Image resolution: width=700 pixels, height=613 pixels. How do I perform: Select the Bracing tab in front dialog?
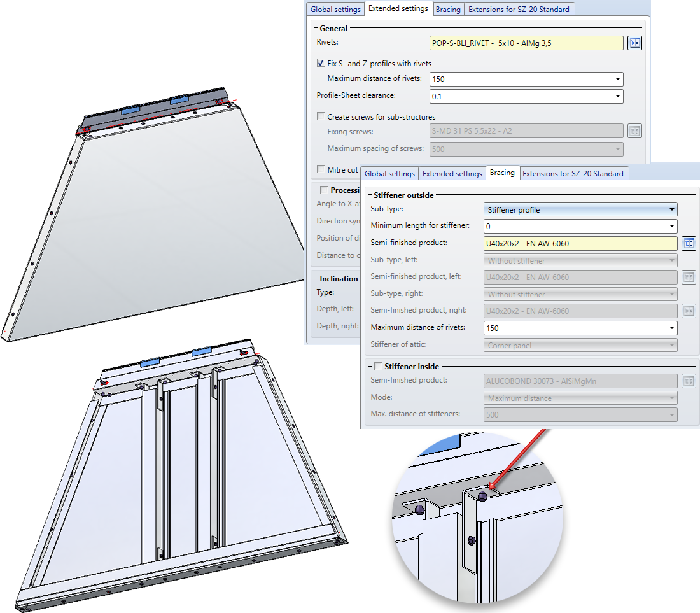coord(502,173)
